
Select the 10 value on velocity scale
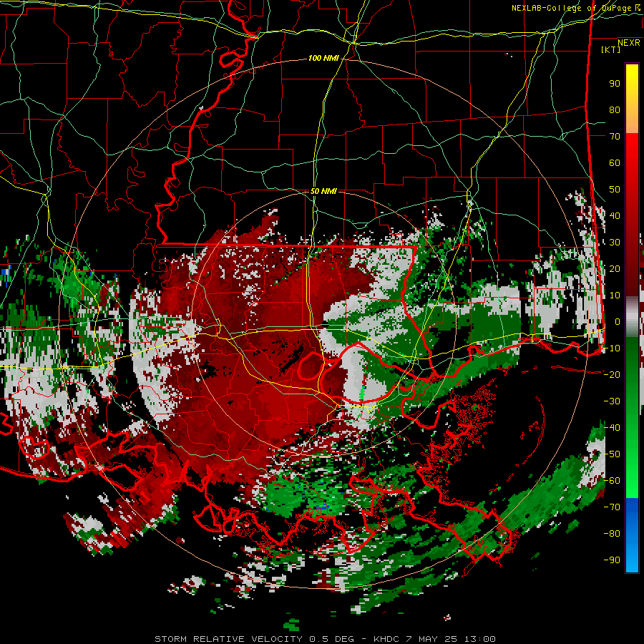[615, 296]
